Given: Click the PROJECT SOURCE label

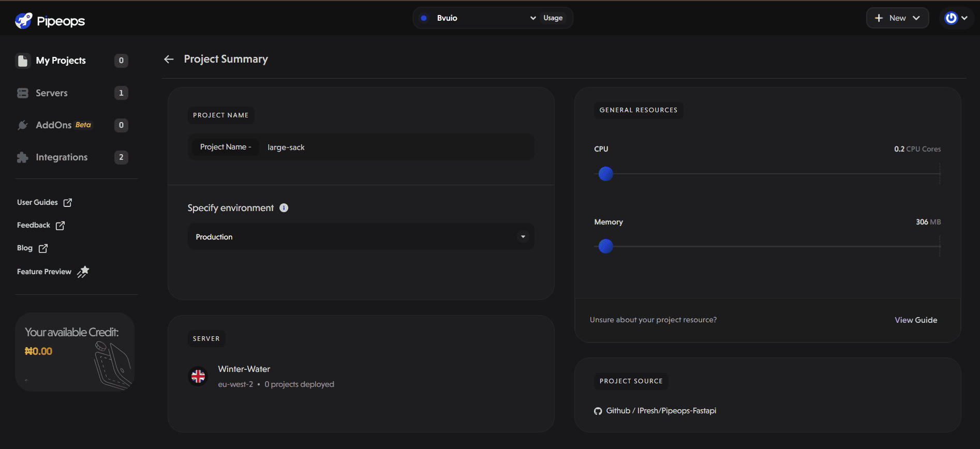Looking at the screenshot, I should pos(631,381).
